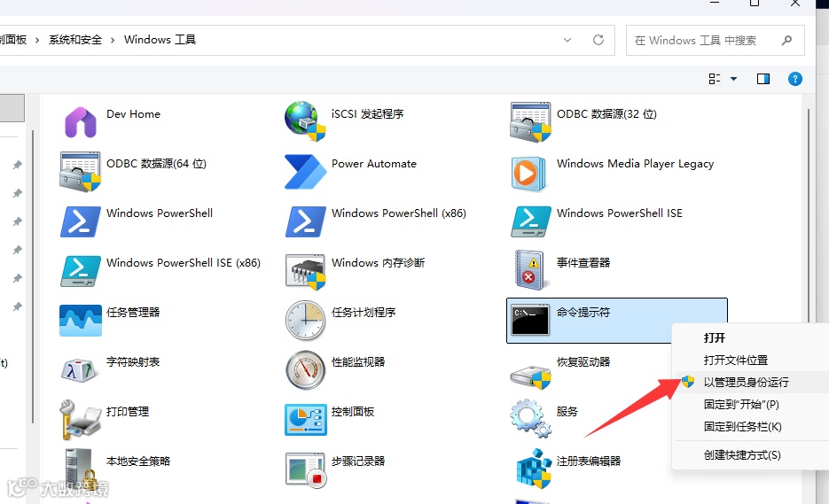
Task: Select the Windows 内存诊断 icon
Action: (305, 272)
